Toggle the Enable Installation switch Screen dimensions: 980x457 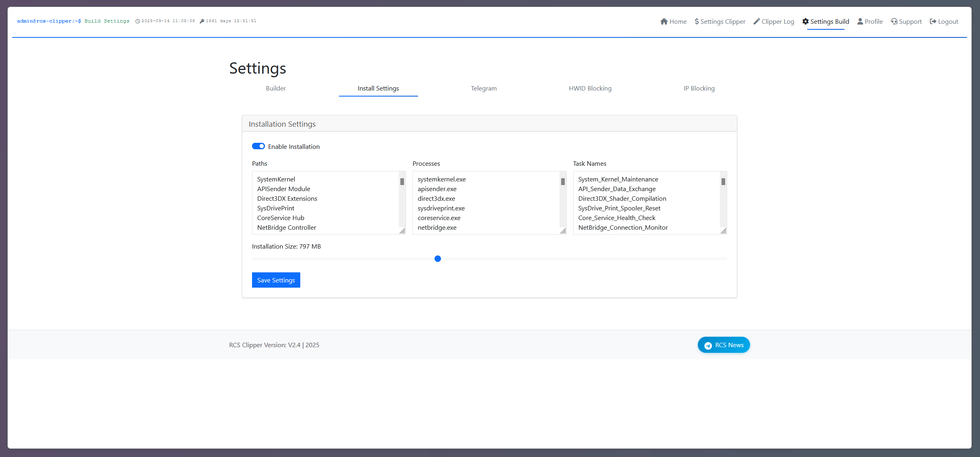(258, 146)
